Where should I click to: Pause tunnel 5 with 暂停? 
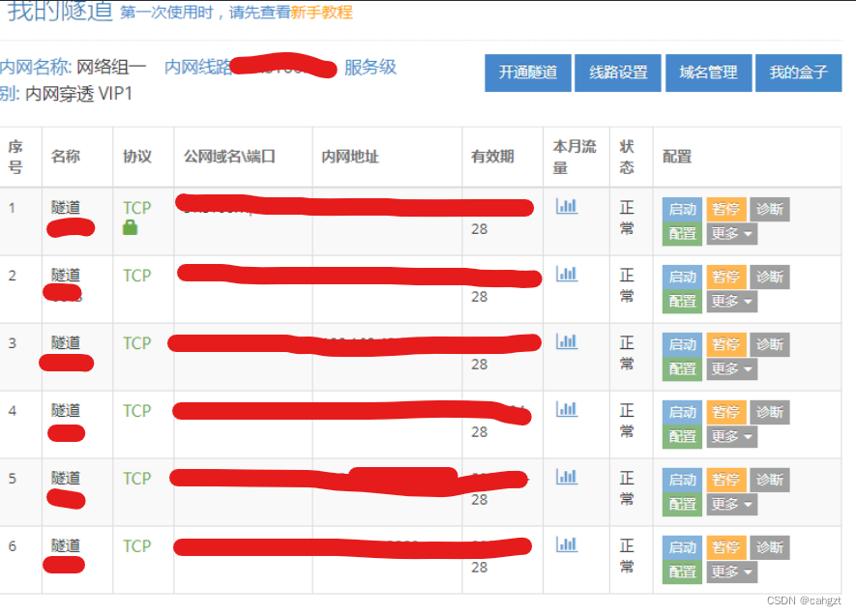point(725,480)
